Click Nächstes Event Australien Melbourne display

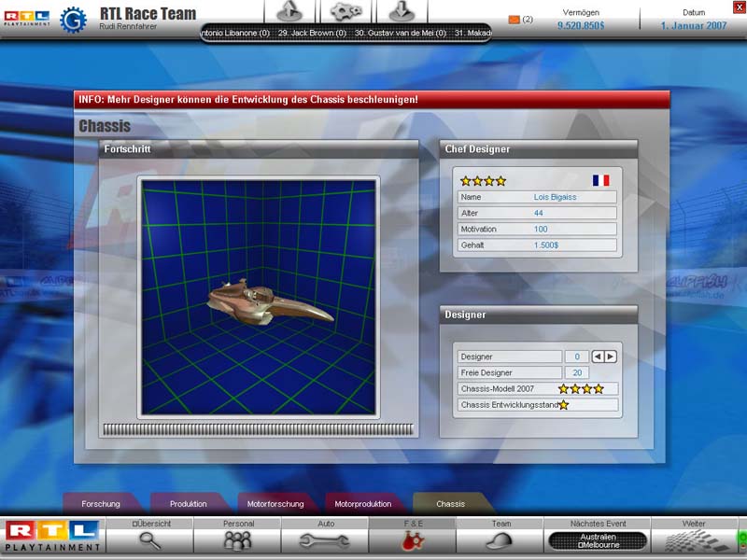598,541
